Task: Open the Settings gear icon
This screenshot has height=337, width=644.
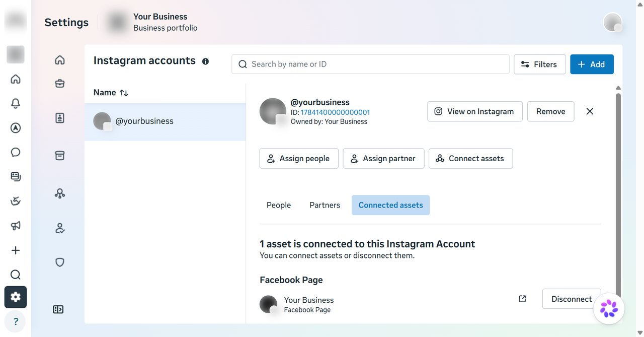Action: pyautogui.click(x=16, y=297)
